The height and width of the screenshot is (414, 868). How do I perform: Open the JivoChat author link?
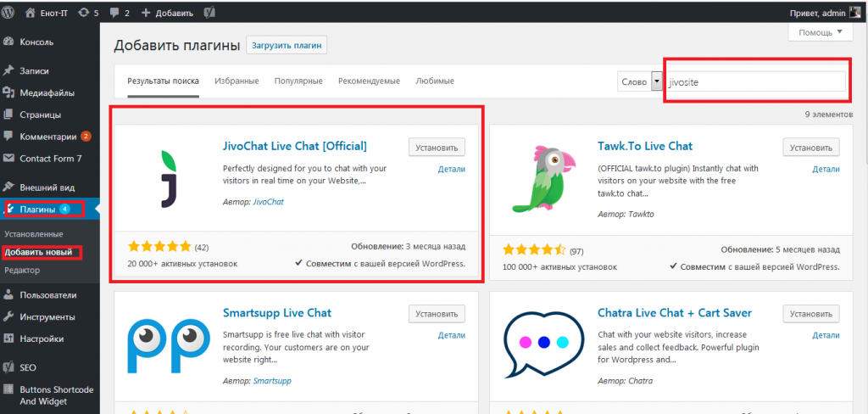click(269, 202)
